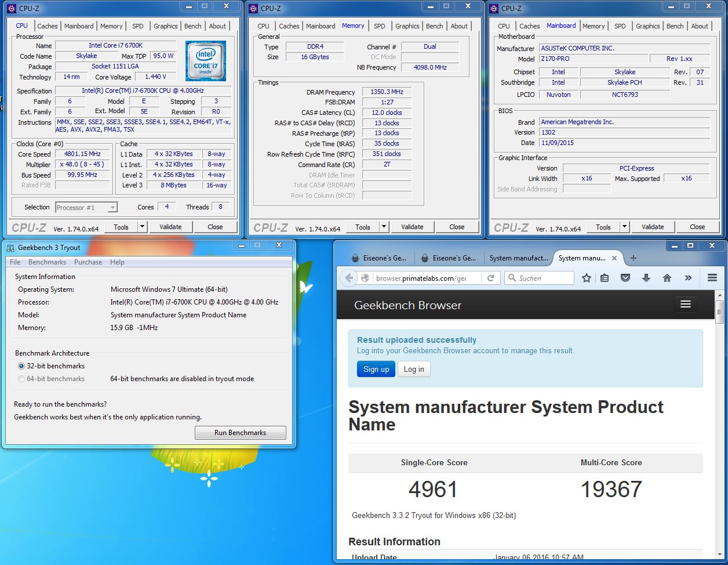Image resolution: width=728 pixels, height=565 pixels.
Task: Close the active System manu... tab
Action: 614,258
